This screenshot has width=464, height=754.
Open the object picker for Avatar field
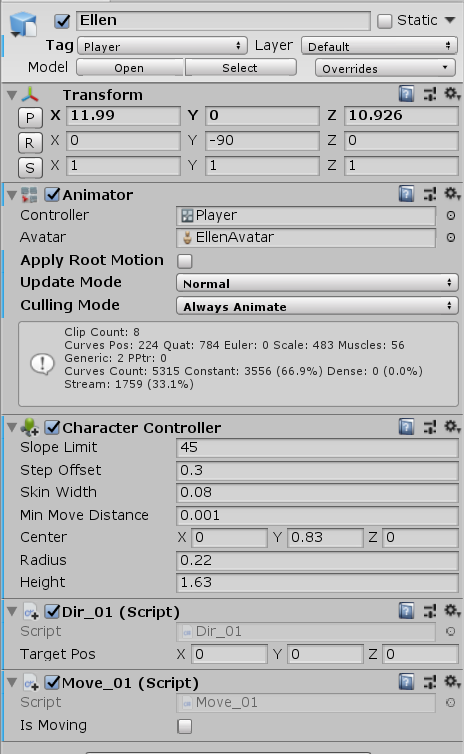coord(451,238)
